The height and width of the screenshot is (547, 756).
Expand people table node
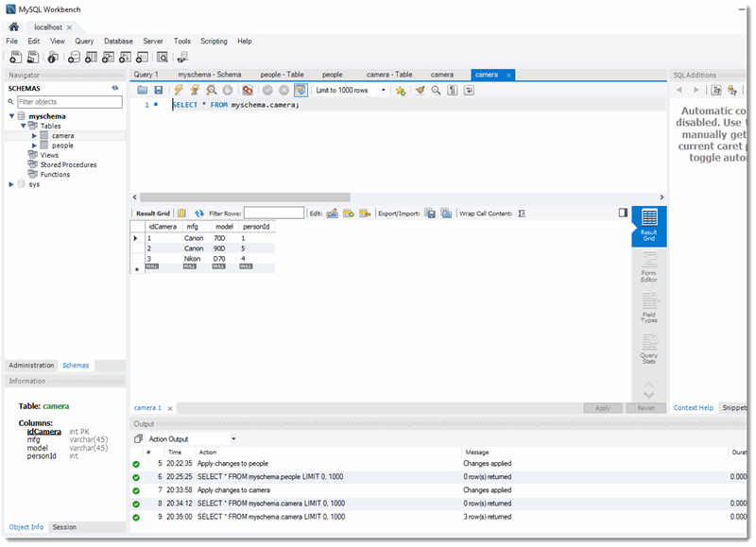point(34,145)
